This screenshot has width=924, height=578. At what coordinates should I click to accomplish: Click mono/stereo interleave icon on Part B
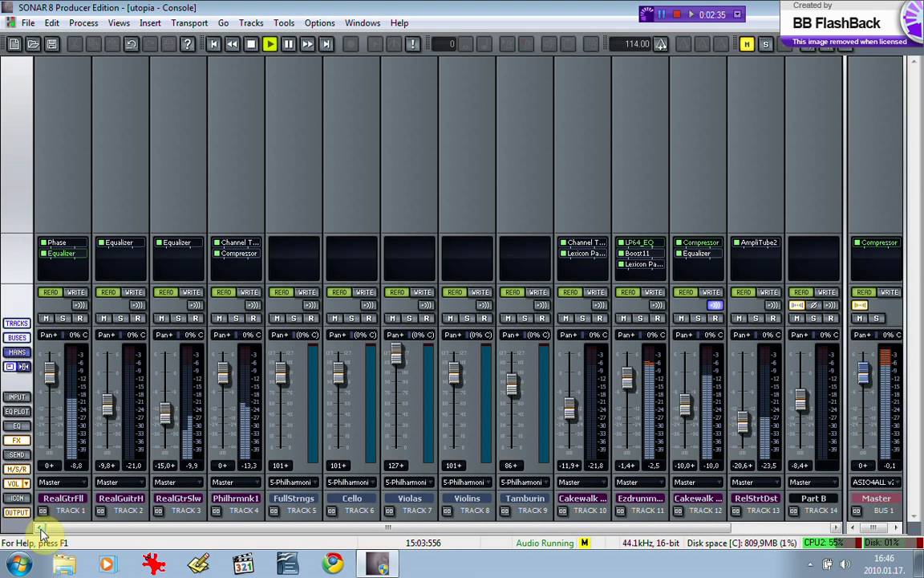[796, 305]
